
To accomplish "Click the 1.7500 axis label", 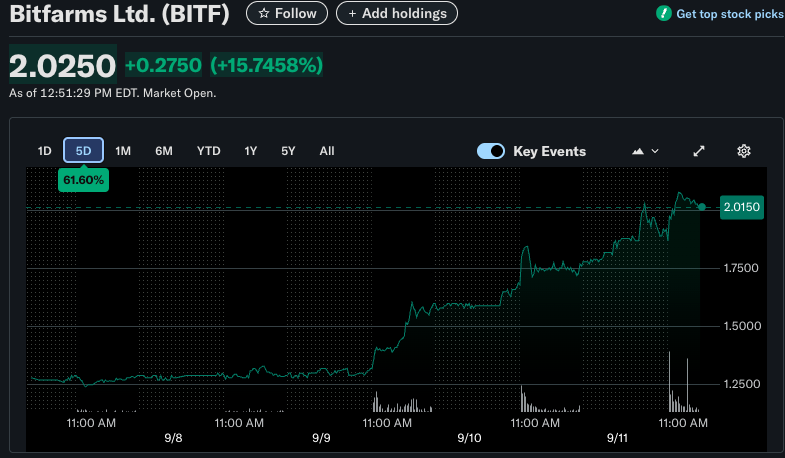I will tap(741, 268).
